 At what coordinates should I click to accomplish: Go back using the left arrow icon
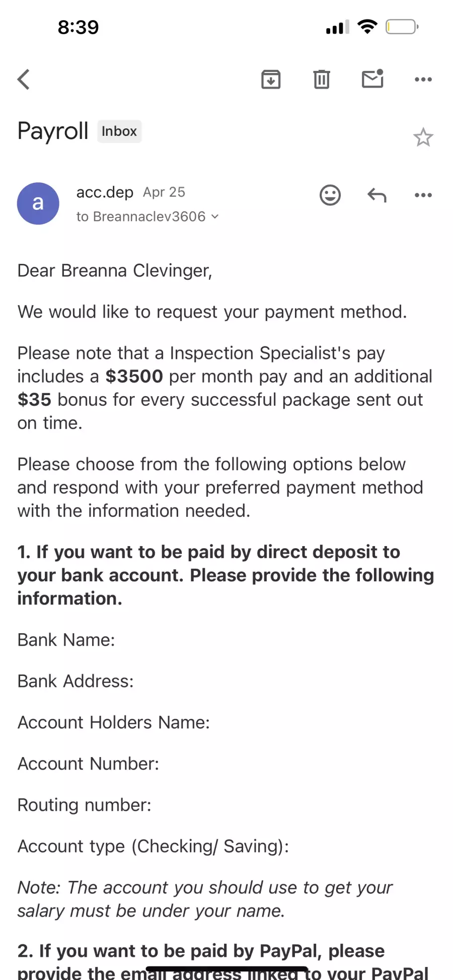(x=24, y=80)
